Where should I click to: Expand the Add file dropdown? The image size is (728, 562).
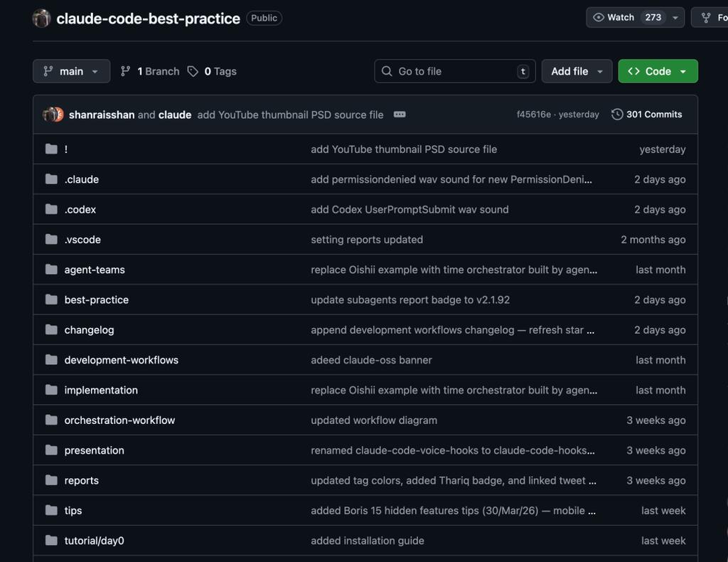577,71
